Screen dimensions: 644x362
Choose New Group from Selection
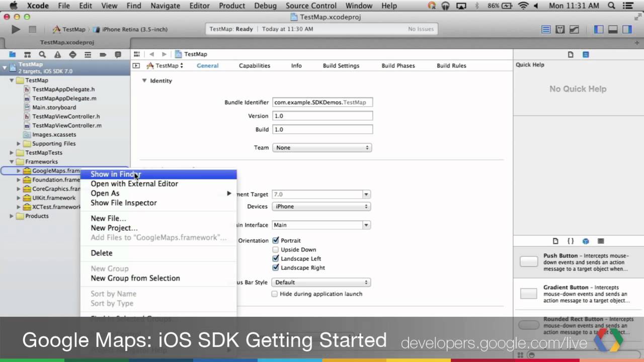(158, 278)
